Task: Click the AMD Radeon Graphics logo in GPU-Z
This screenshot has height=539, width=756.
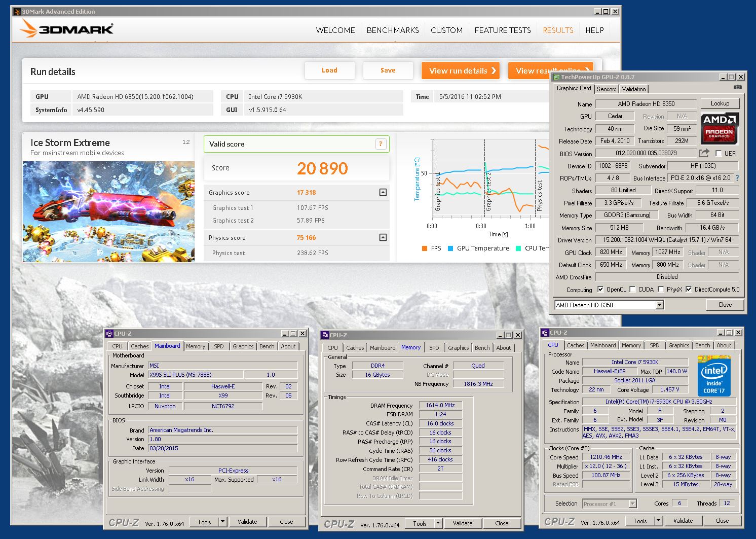Action: [x=720, y=128]
